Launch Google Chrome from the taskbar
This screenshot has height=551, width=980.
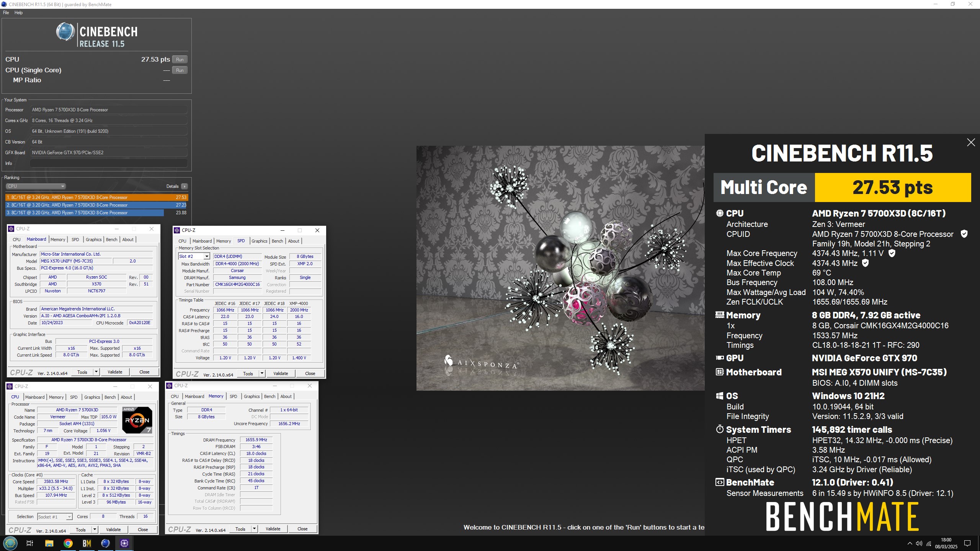pyautogui.click(x=68, y=543)
